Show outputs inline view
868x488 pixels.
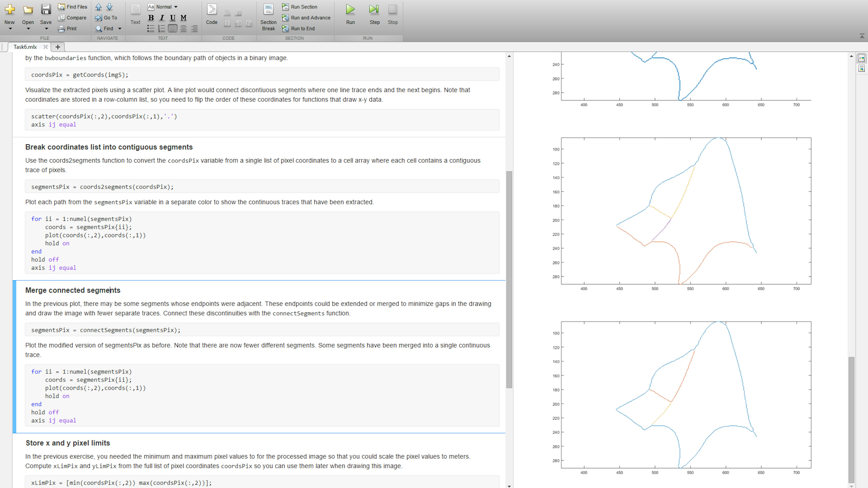point(862,69)
